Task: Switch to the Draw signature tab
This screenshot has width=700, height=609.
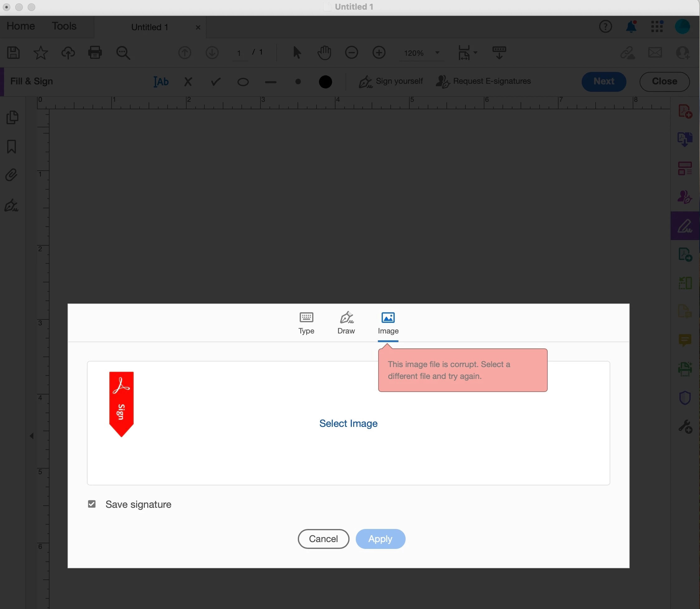Action: 346,323
